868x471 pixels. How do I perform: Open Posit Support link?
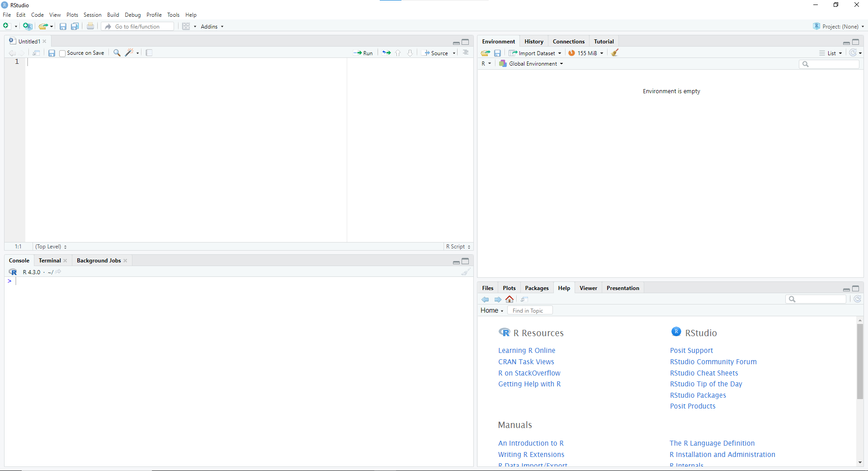(x=691, y=351)
